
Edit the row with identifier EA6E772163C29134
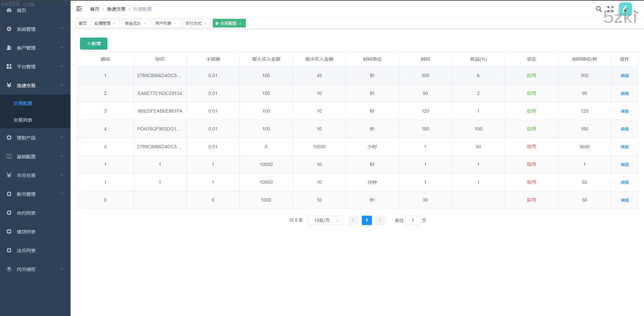click(x=624, y=93)
